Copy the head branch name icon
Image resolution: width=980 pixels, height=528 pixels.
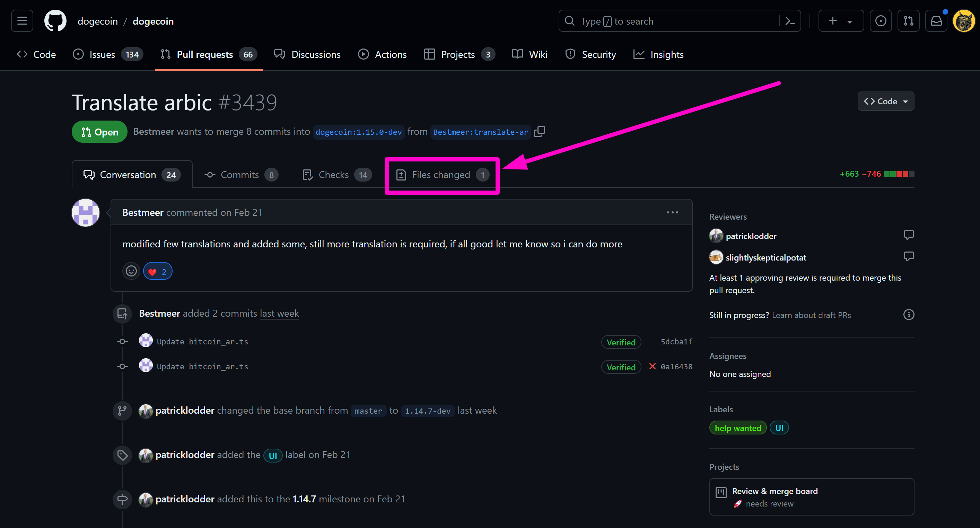tap(540, 132)
